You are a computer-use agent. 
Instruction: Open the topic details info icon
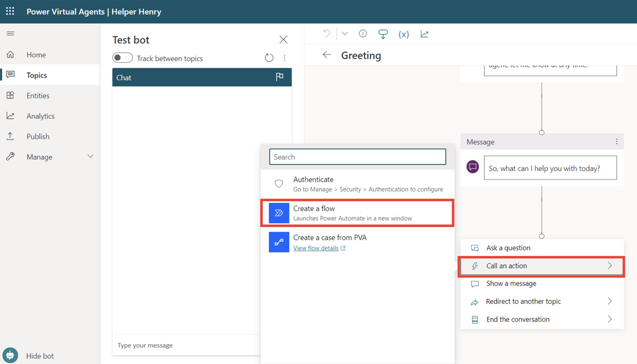tap(363, 34)
